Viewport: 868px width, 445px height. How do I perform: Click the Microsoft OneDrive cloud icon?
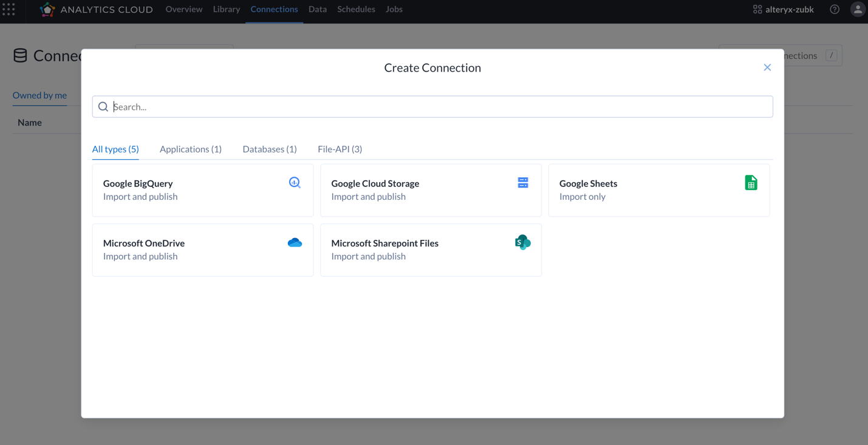tap(295, 242)
